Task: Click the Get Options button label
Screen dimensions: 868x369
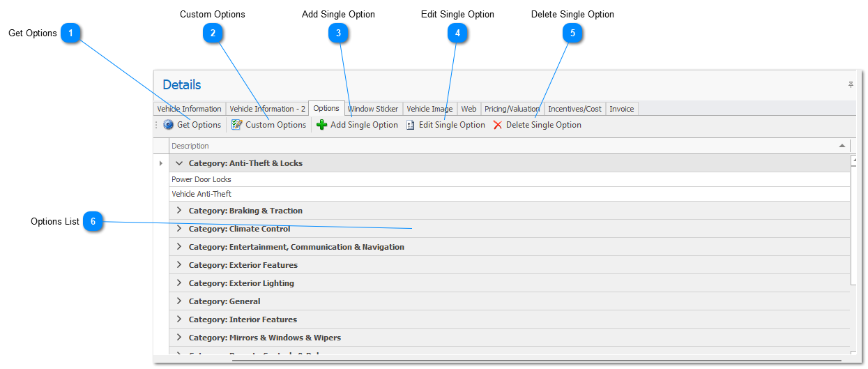Action: pyautogui.click(x=199, y=125)
